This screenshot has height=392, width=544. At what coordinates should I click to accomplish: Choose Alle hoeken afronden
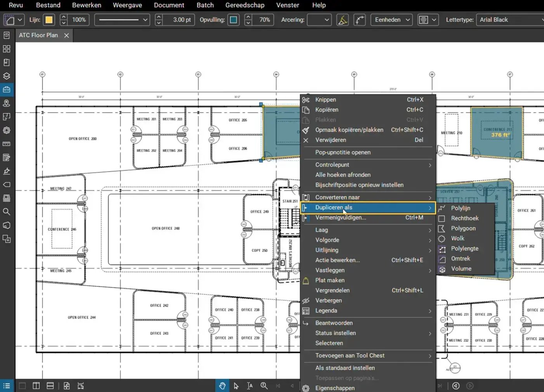pos(368,175)
